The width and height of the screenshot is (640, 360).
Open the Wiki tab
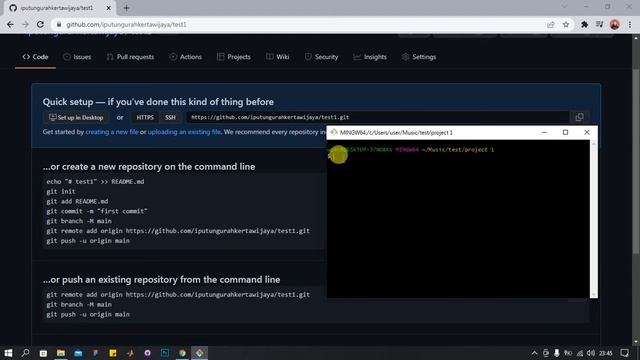click(x=278, y=57)
